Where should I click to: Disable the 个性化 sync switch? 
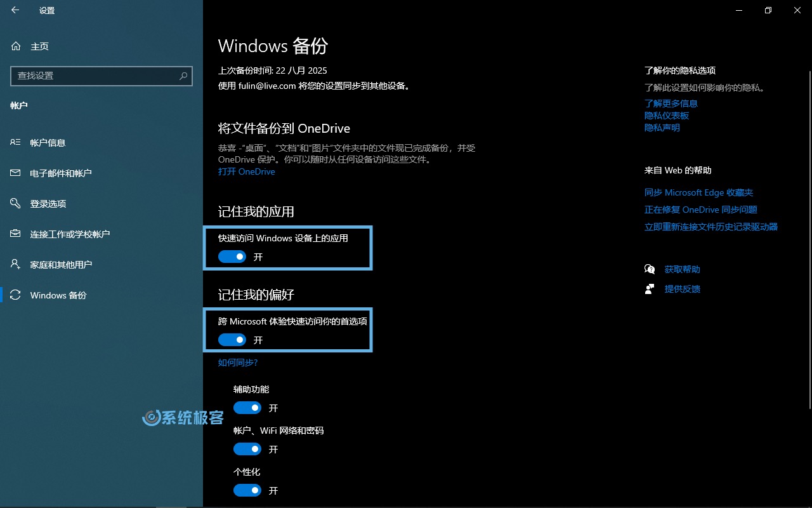pyautogui.click(x=247, y=490)
